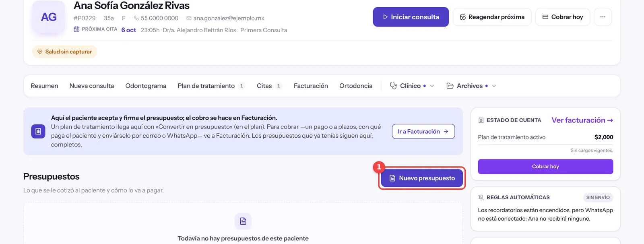Click the count badge on Citas tab

coord(279,86)
